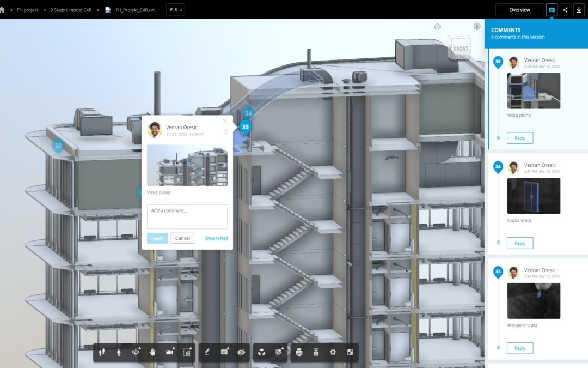Open the camera tool in the toolbar
This screenshot has height=368, width=588.
(x=169, y=353)
